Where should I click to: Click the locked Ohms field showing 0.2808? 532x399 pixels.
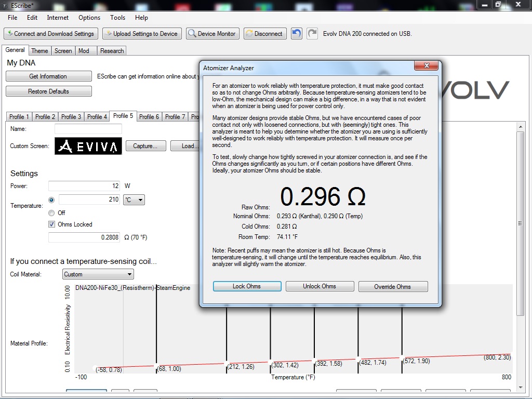(84, 237)
